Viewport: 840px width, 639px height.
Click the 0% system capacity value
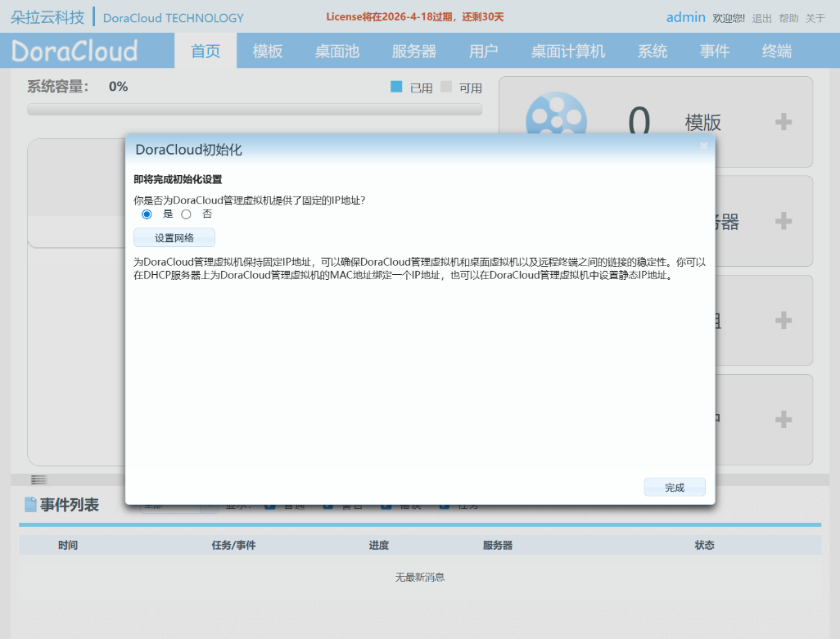pos(118,87)
